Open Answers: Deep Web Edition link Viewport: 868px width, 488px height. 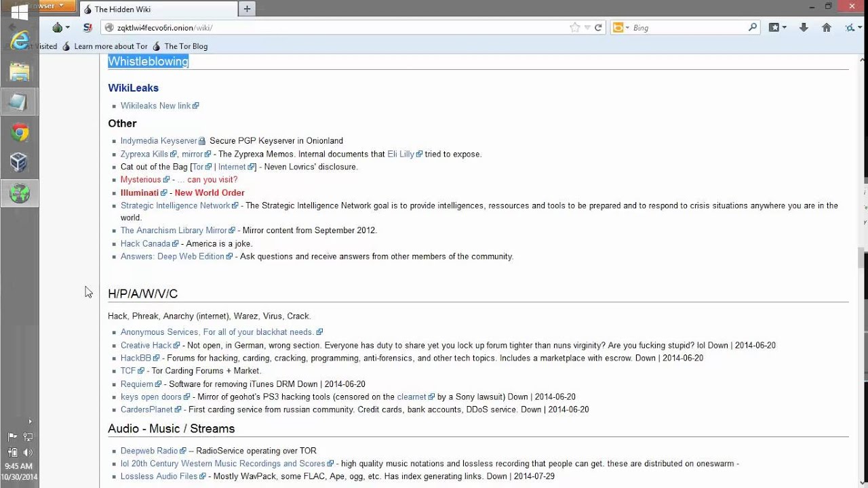[x=172, y=256]
